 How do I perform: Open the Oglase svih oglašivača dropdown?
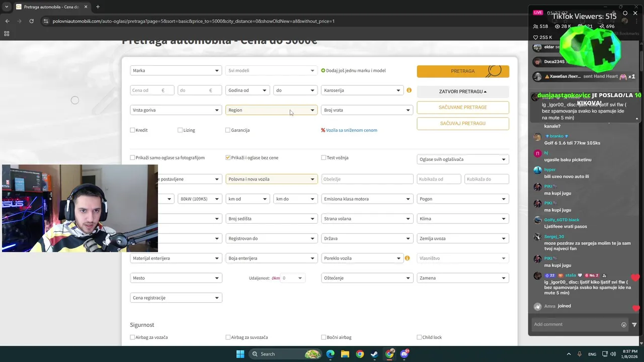(x=463, y=159)
